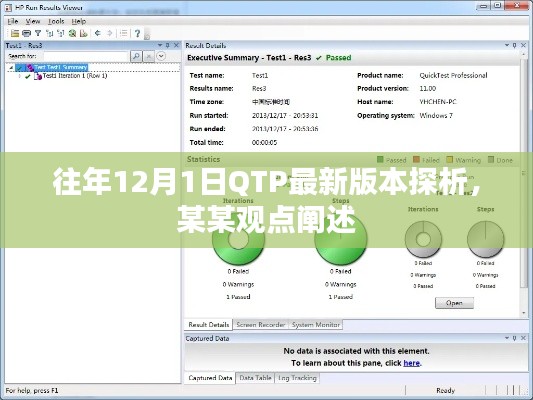The image size is (533, 400).
Task: Switch to the Data Table tab
Action: (256, 378)
